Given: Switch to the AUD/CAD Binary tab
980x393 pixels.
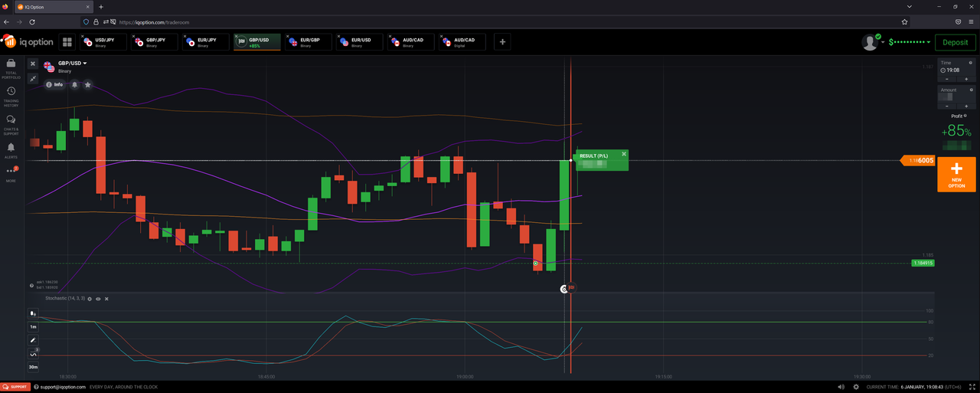Looking at the screenshot, I should (411, 42).
